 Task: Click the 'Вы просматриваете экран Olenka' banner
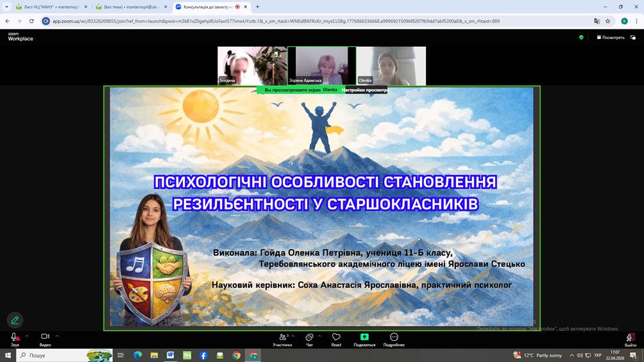click(301, 90)
